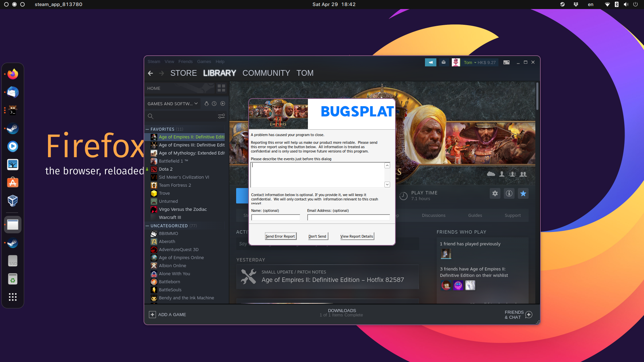Viewport: 644px width, 362px height.
Task: Toggle favorite star for Age of Empires II
Action: [x=523, y=193]
